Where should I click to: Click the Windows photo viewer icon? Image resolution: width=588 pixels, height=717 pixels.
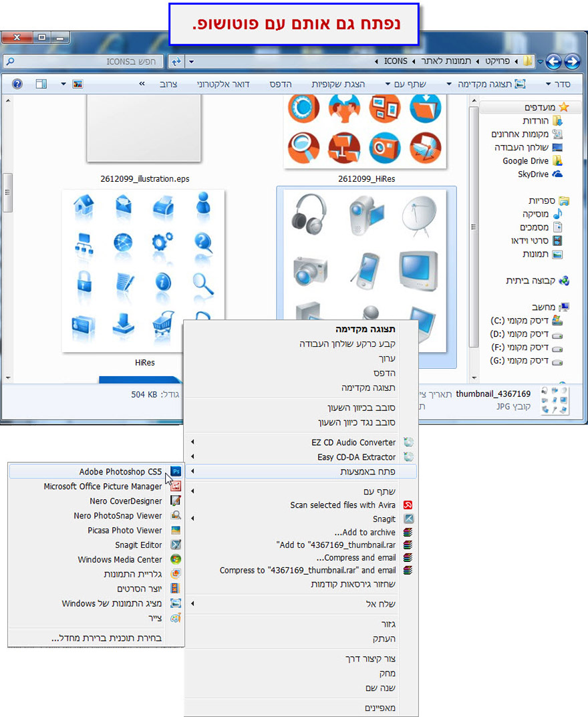pyautogui.click(x=176, y=603)
